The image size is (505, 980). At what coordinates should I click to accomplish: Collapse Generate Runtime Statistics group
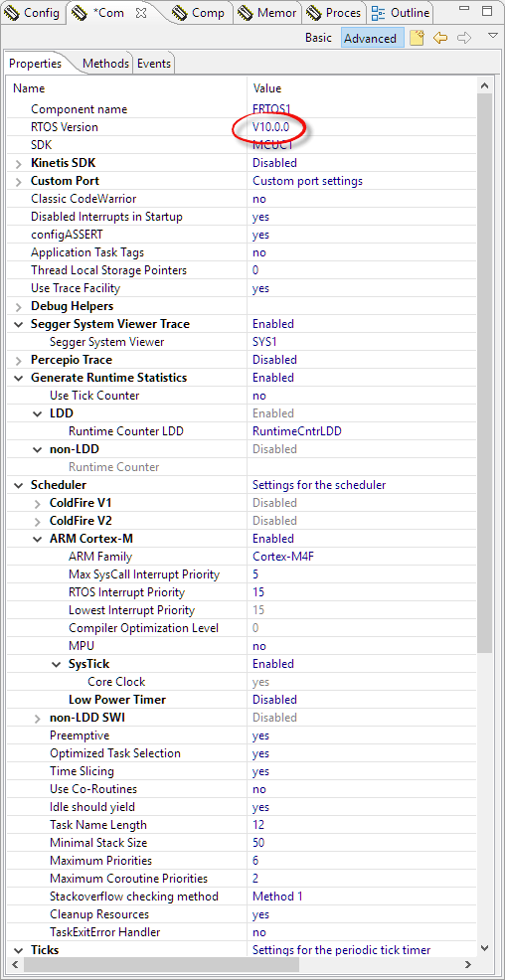click(18, 378)
